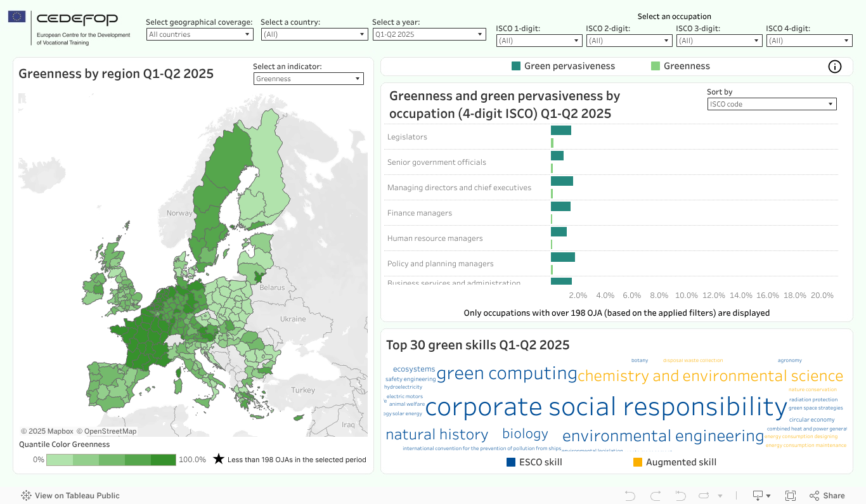Enter full screen mode
The height and width of the screenshot is (504, 866).
pos(791,496)
